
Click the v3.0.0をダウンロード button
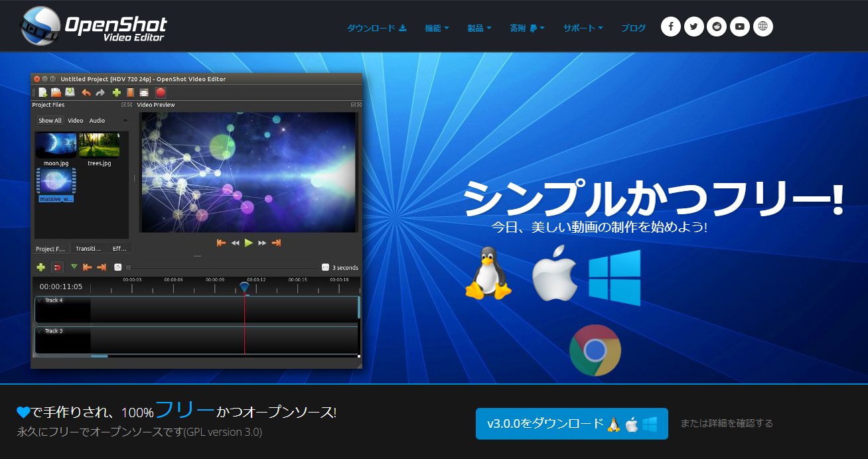pyautogui.click(x=571, y=424)
